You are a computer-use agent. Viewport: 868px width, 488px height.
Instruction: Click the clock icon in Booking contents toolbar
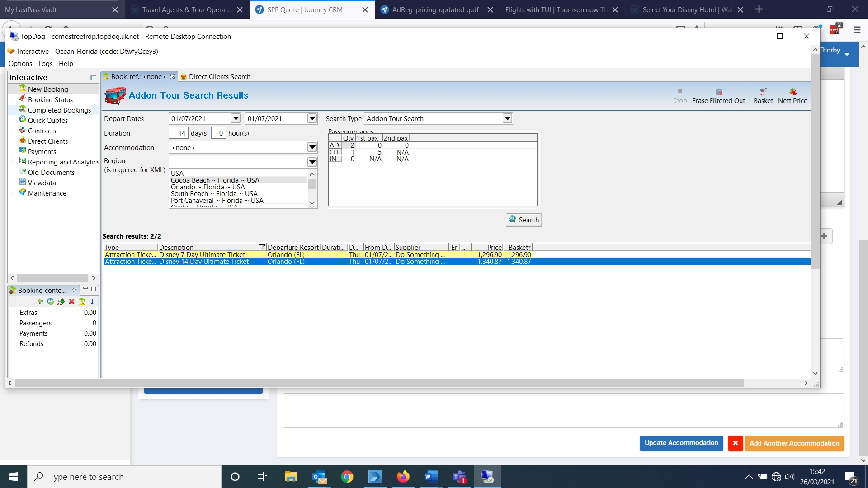point(51,301)
